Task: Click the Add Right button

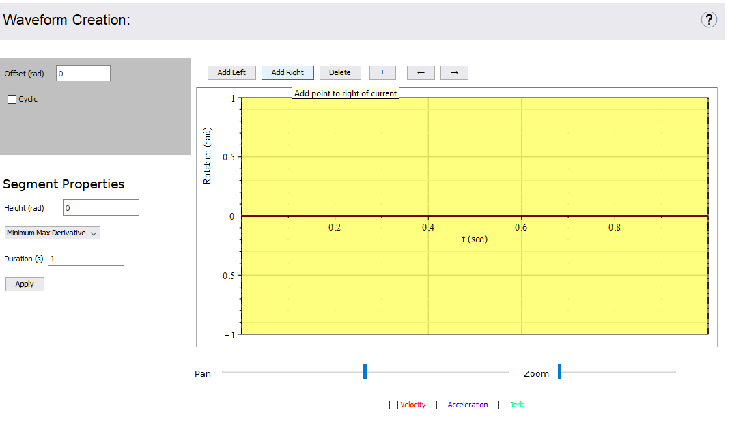Action: (x=287, y=72)
